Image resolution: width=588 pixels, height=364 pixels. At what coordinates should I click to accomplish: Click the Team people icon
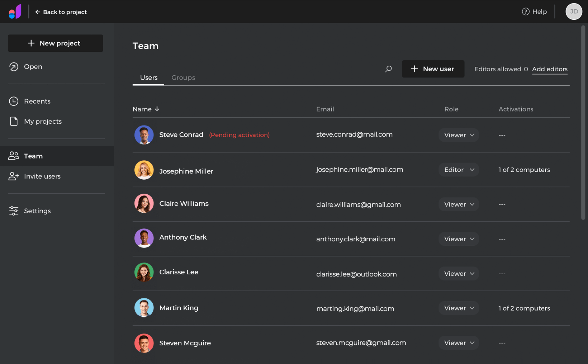point(14,156)
